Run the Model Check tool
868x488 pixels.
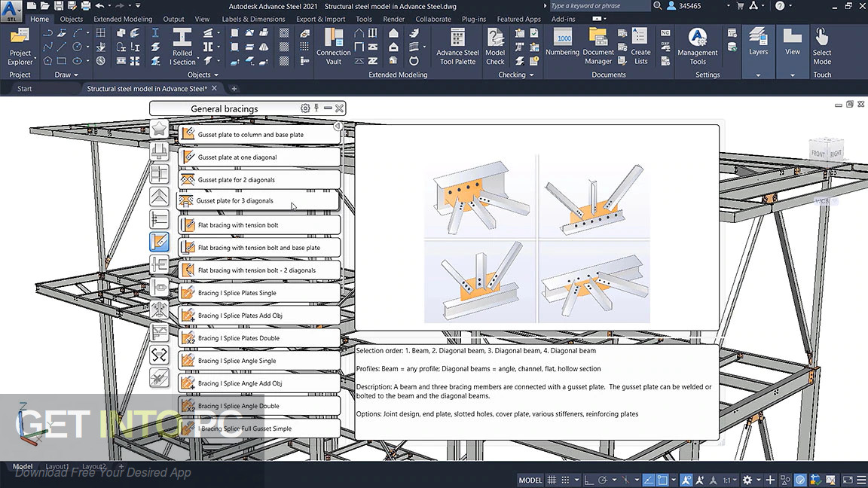495,47
